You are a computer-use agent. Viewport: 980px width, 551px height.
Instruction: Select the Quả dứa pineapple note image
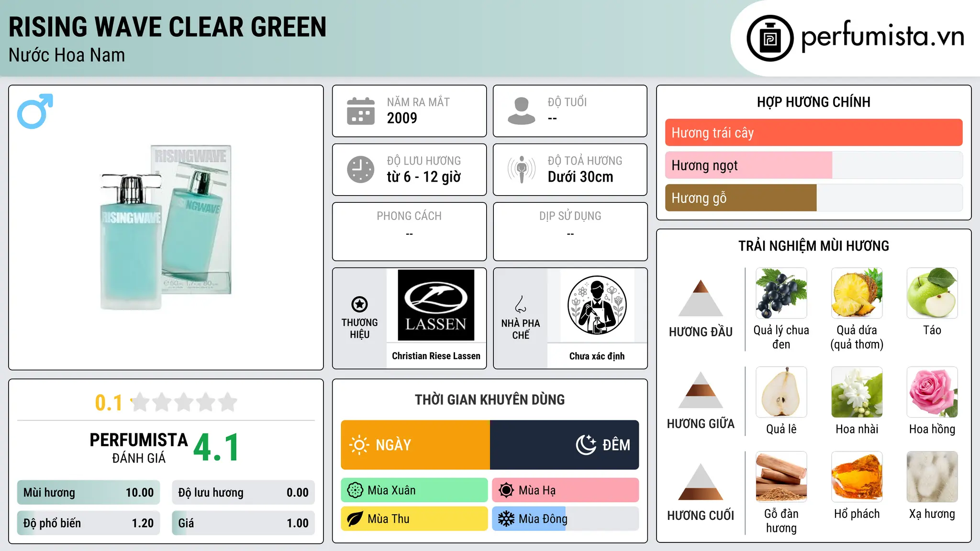tap(857, 293)
